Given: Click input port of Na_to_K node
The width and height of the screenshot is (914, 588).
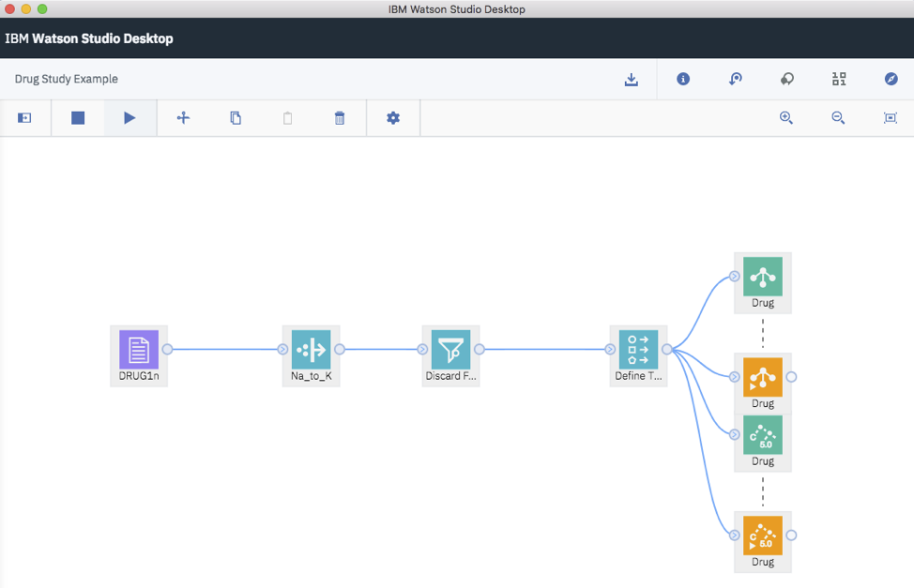Looking at the screenshot, I should 282,349.
